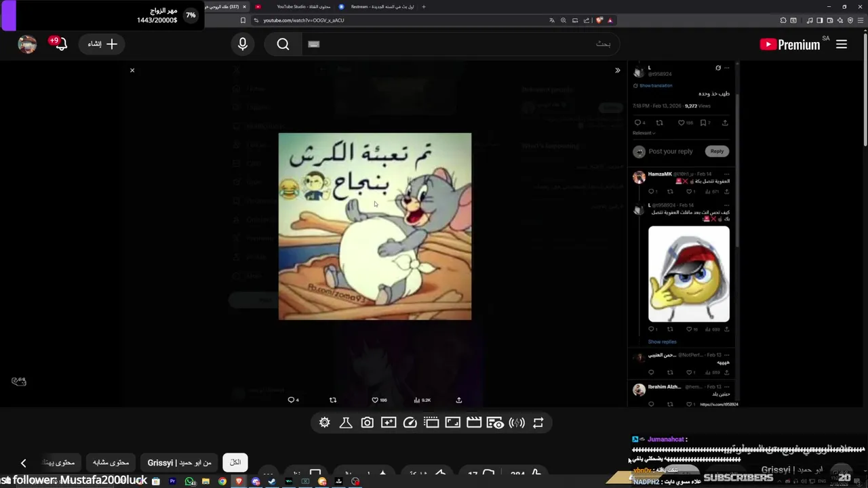Open more options on L's main tweet

coord(727,68)
